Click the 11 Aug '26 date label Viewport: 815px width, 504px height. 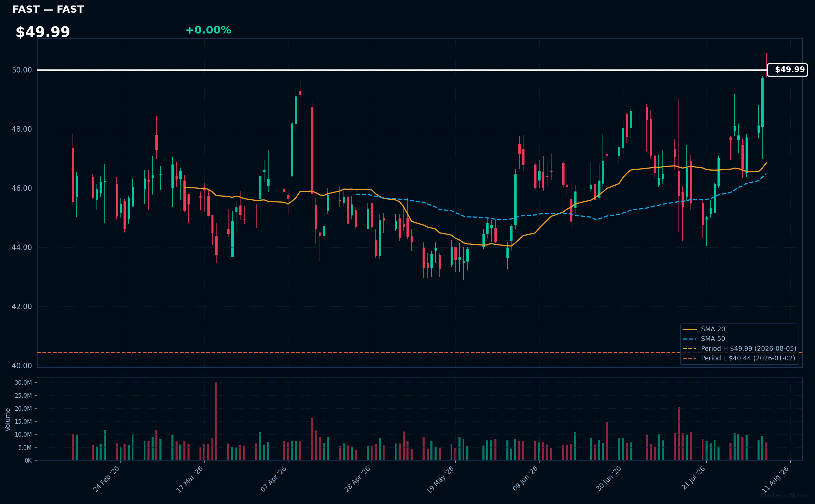click(775, 479)
